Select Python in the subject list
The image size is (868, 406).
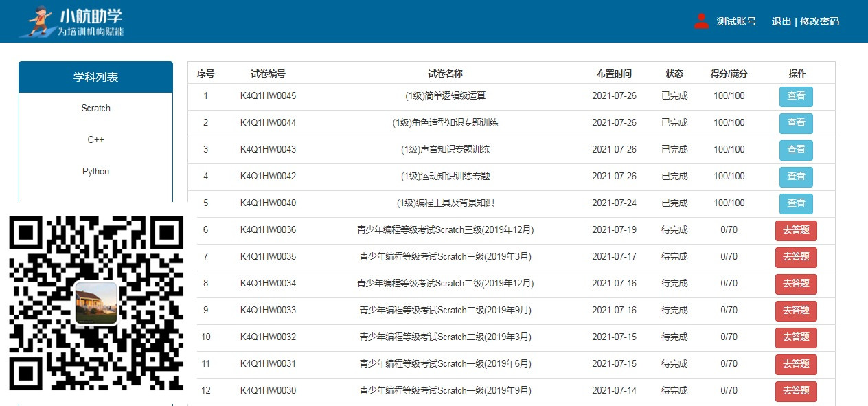95,172
